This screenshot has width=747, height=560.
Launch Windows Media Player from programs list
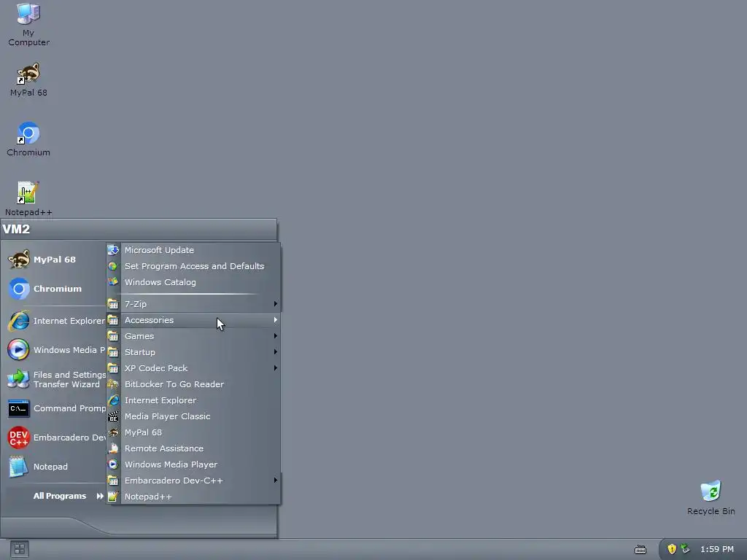pyautogui.click(x=193, y=464)
